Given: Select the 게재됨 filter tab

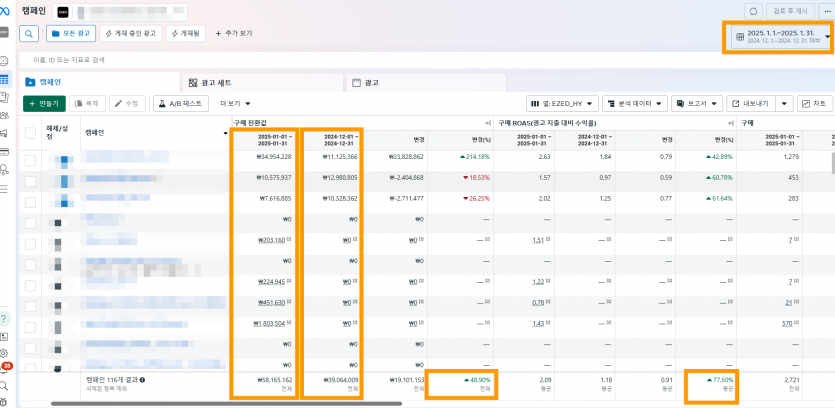Looking at the screenshot, I should 186,33.
